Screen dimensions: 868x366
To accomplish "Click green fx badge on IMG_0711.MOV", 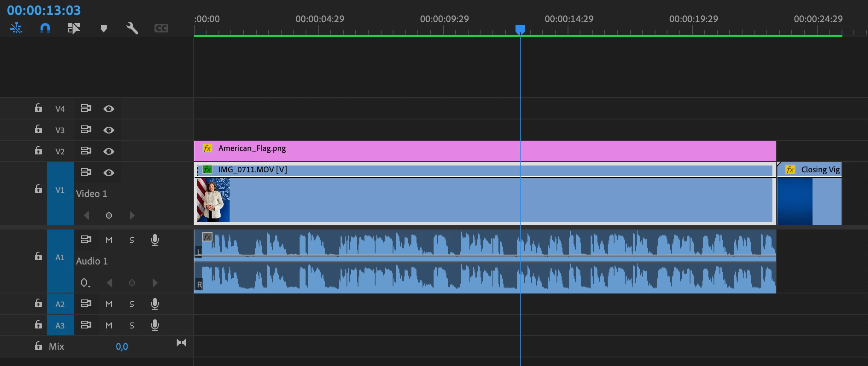I will (207, 170).
